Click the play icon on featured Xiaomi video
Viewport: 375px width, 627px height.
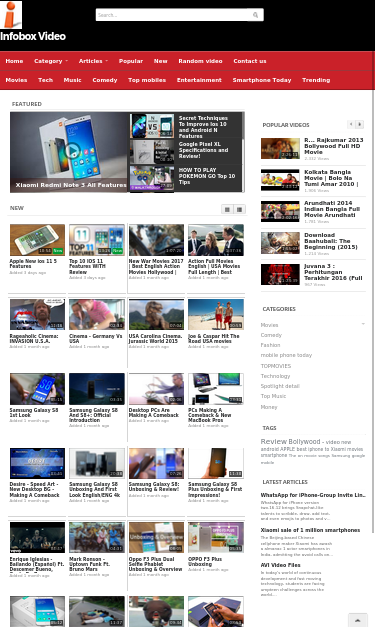73,151
